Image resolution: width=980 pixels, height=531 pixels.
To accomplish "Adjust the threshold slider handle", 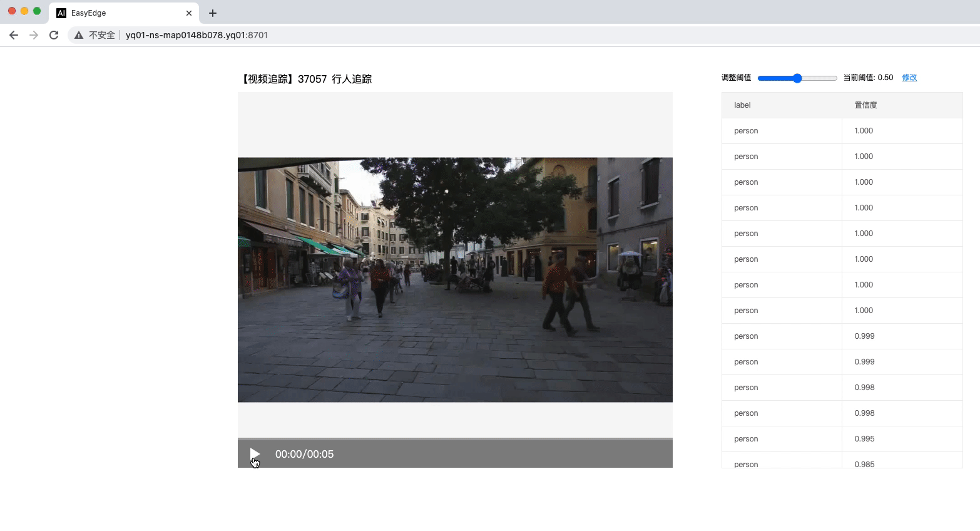I will click(797, 78).
